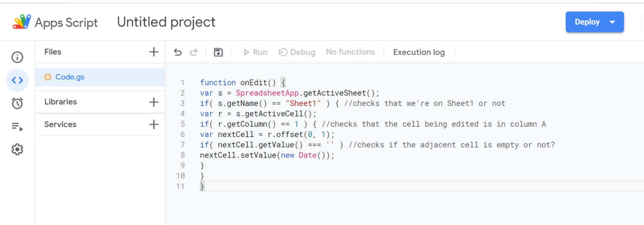
Task: Click the Run button
Action: (x=255, y=52)
